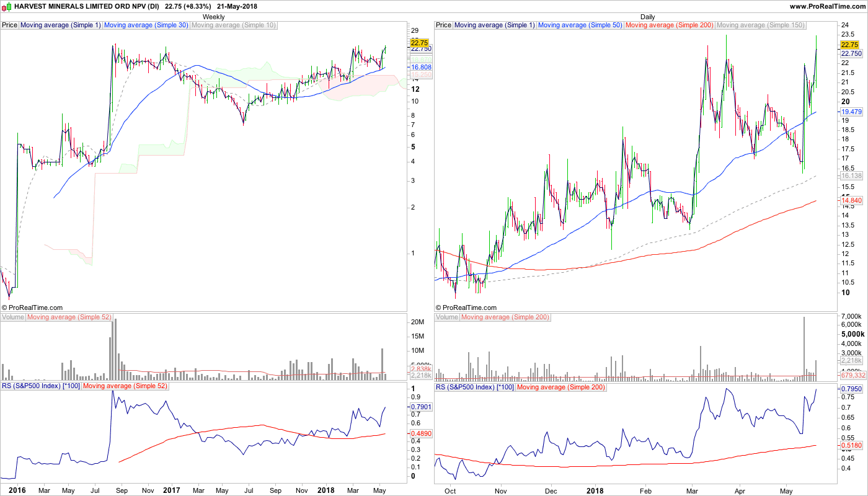This screenshot has width=868, height=496.
Task: Click Price label on the weekly chart
Action: click(9, 25)
